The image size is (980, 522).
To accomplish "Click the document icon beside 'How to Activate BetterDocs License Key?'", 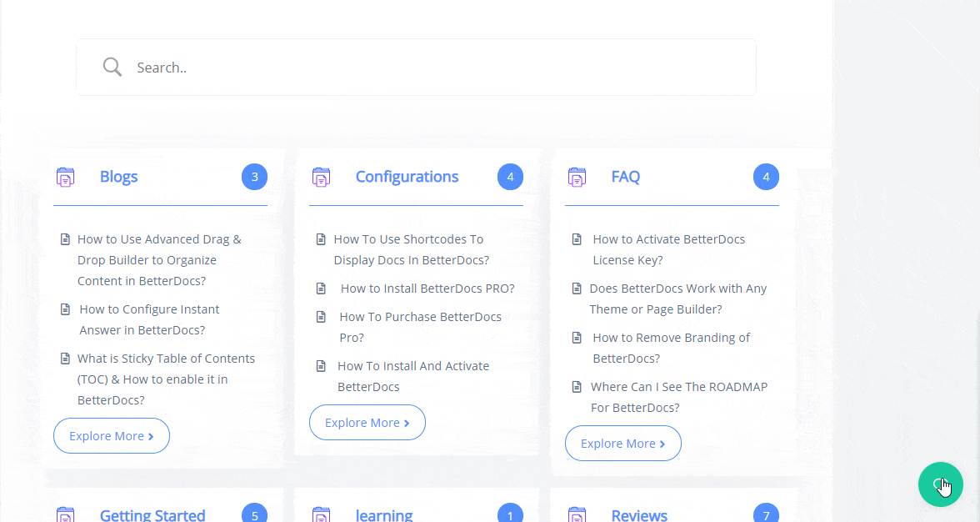I will pyautogui.click(x=577, y=239).
